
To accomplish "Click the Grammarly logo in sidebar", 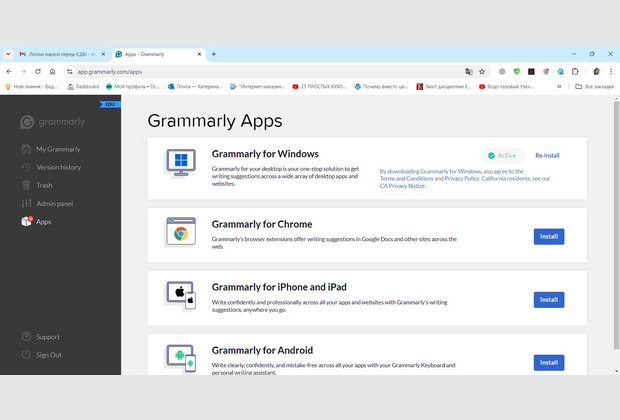I will point(53,122).
